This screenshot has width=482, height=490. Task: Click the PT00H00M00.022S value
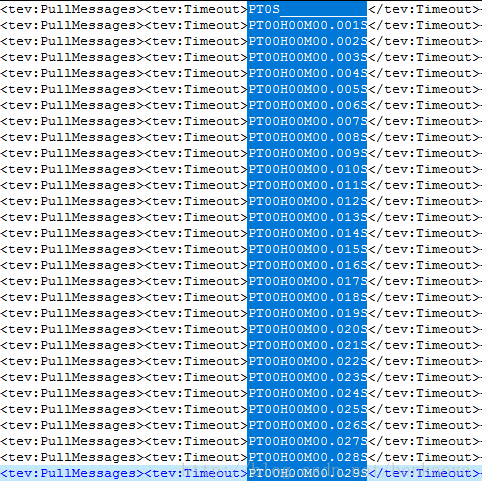pyautogui.click(x=307, y=361)
